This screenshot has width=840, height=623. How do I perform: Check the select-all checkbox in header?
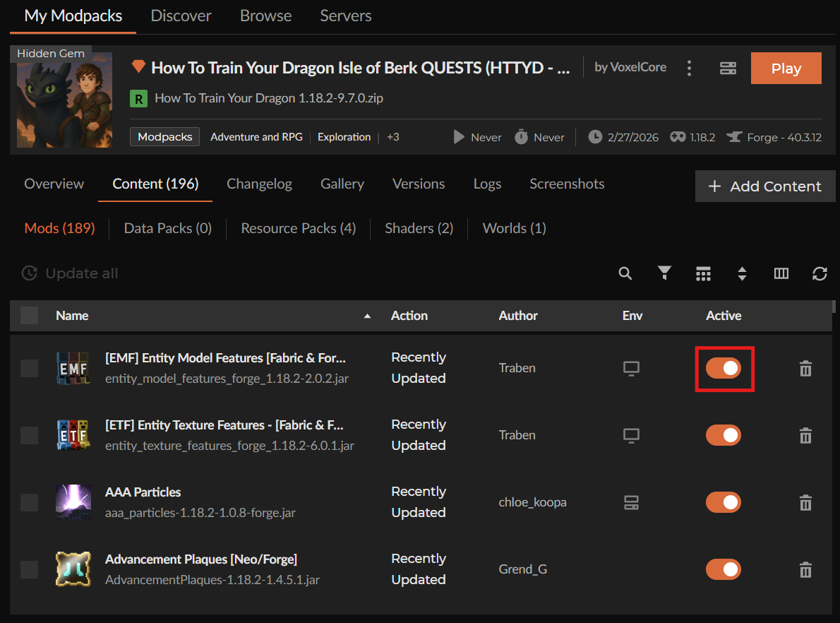(29, 315)
